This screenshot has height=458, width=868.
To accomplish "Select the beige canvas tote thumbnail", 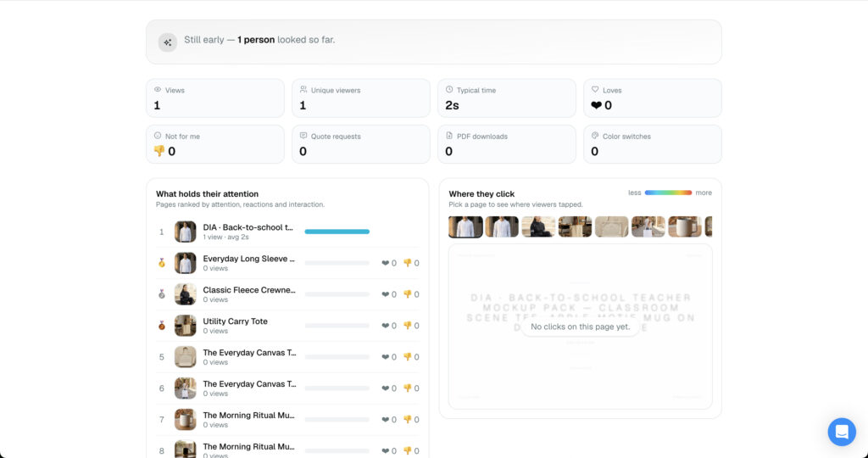I will tap(612, 226).
